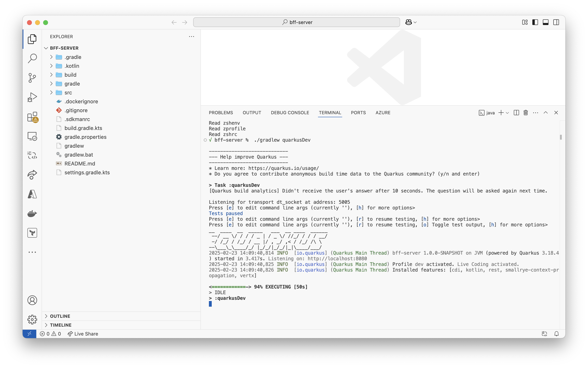The image size is (588, 368).
Task: Kill the active terminal with trash icon
Action: click(x=525, y=113)
